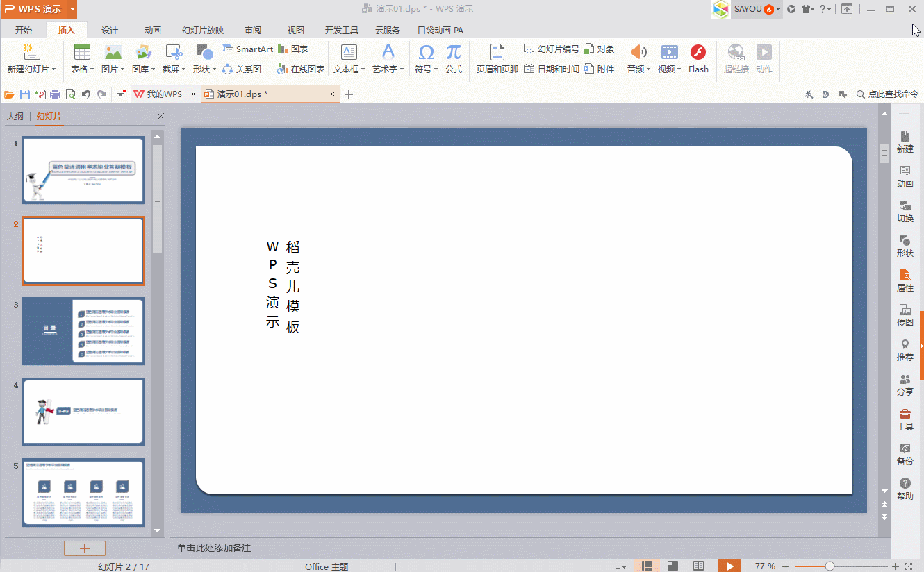
Task: Open 形状 shapes icon in ribbon
Action: tap(204, 52)
